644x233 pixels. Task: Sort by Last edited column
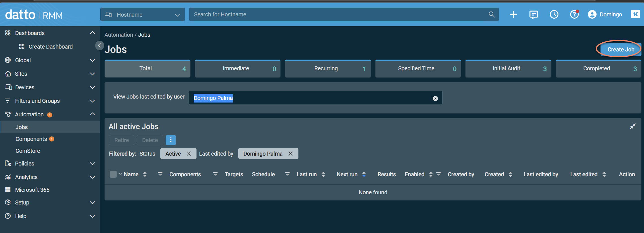[604, 174]
